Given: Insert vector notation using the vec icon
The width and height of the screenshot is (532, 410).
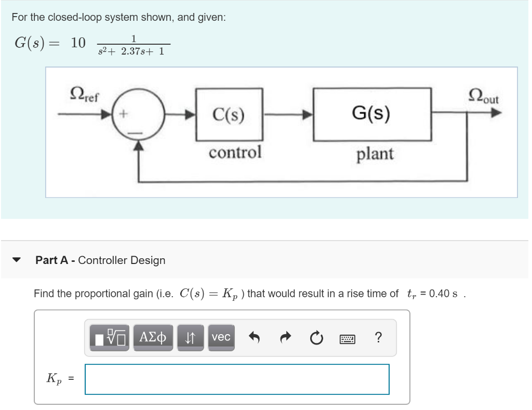Looking at the screenshot, I should (220, 338).
